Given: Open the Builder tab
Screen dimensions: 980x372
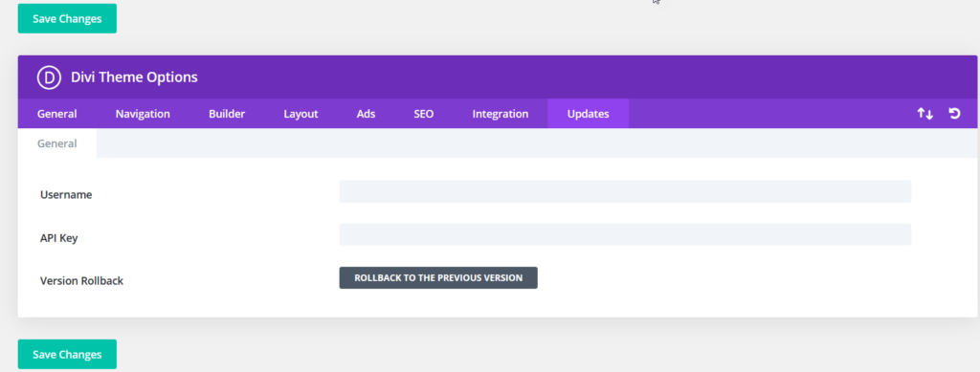Looking at the screenshot, I should (227, 114).
